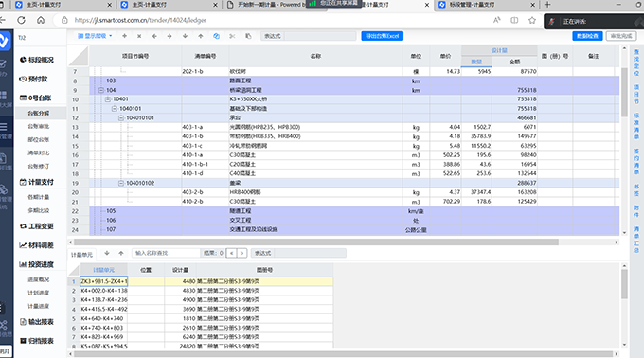Click muted microphone icon in meeting bar
Image resolution: width=644 pixels, height=358 pixels.
(552, 22)
